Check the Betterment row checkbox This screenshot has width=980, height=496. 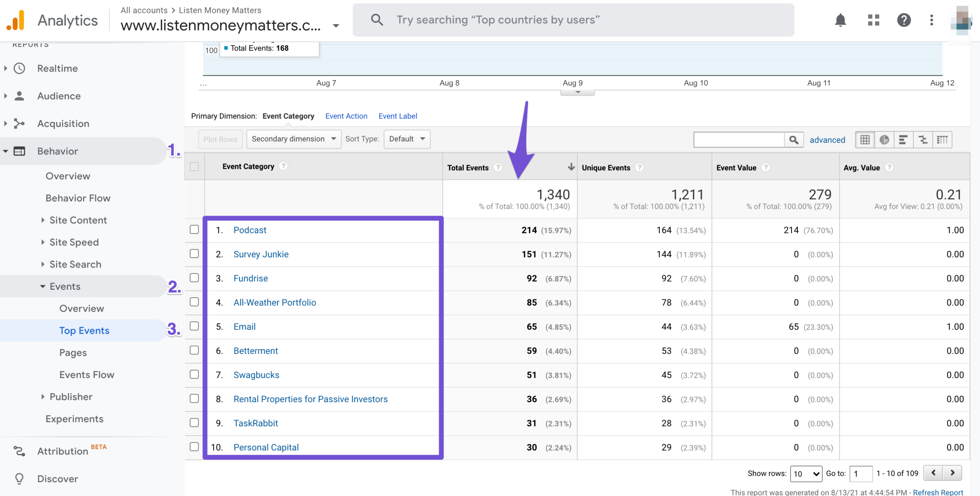pos(194,350)
